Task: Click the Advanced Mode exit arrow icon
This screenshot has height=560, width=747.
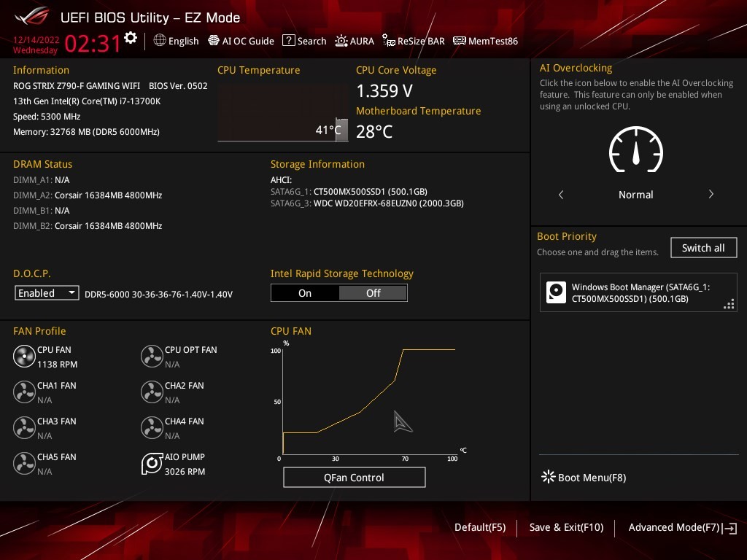Action: [x=729, y=528]
